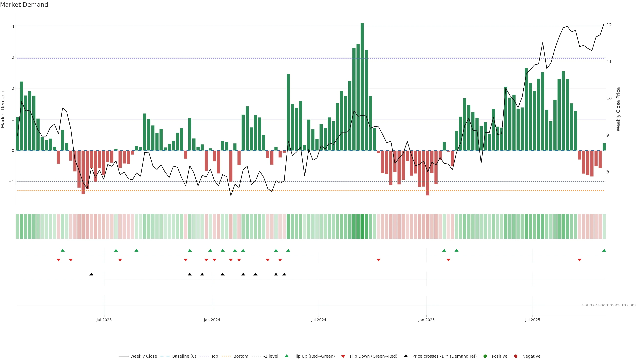Click the Jan 2025 x-axis label
The width and height of the screenshot is (644, 362).
tap(426, 320)
